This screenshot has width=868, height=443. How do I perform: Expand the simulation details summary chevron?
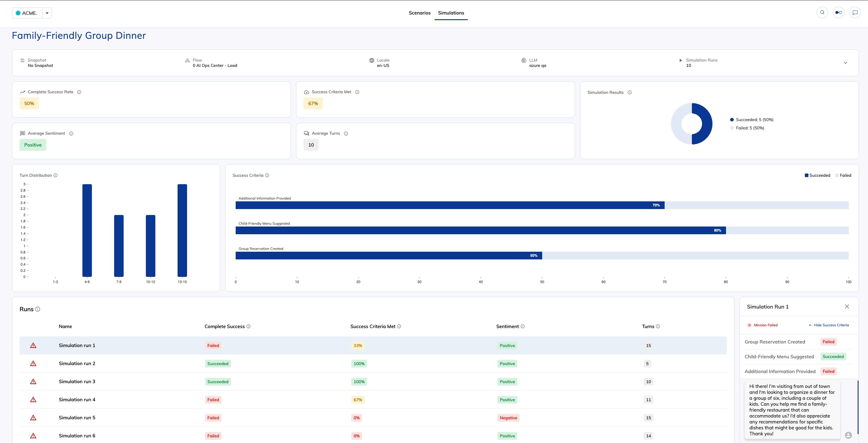845,63
